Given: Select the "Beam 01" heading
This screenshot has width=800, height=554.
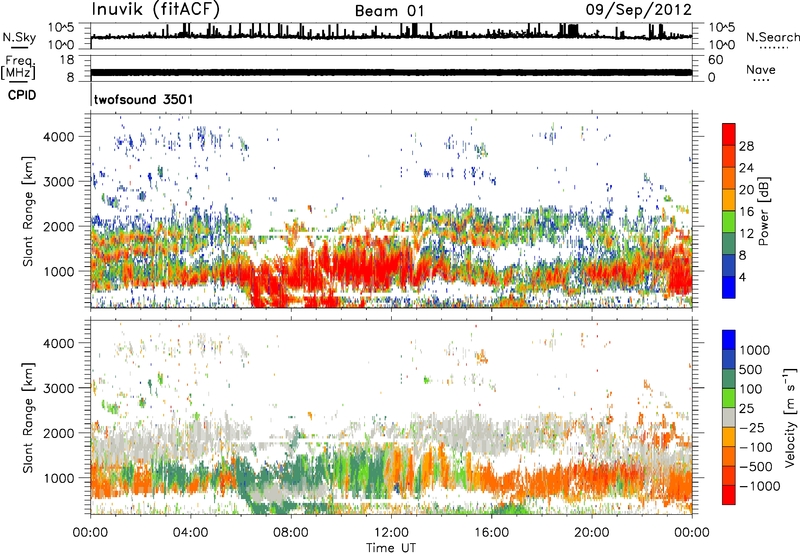Looking at the screenshot, I should (x=389, y=11).
